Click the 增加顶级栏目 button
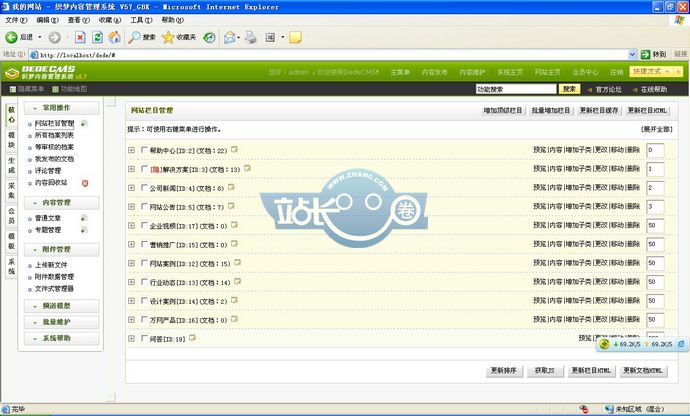Viewport: 690px width, 416px height. tap(503, 110)
